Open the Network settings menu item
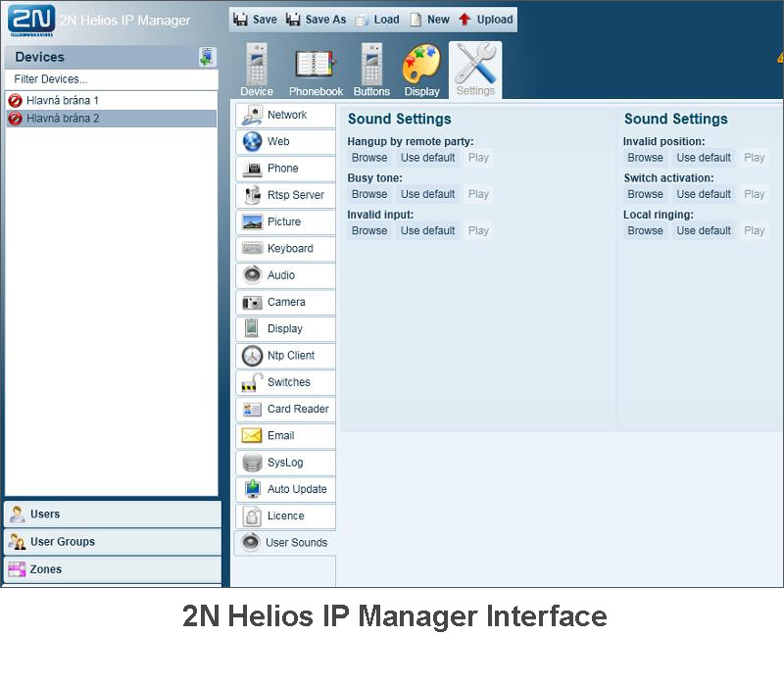 (x=285, y=115)
